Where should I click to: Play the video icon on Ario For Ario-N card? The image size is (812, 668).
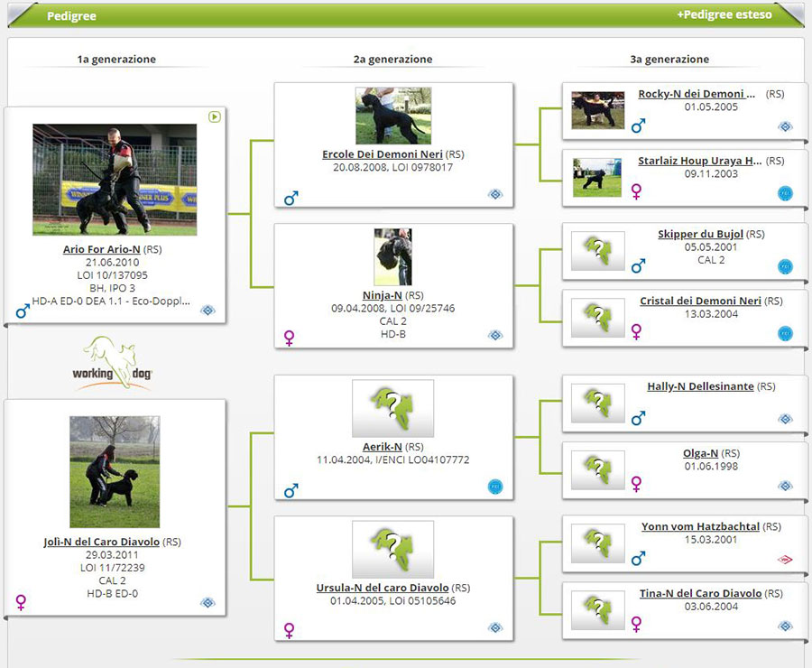pyautogui.click(x=215, y=116)
